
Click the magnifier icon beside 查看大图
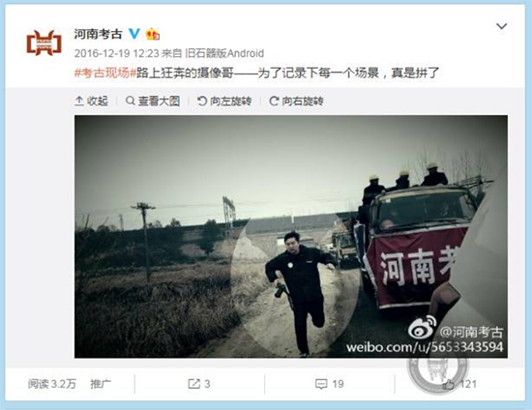click(130, 101)
